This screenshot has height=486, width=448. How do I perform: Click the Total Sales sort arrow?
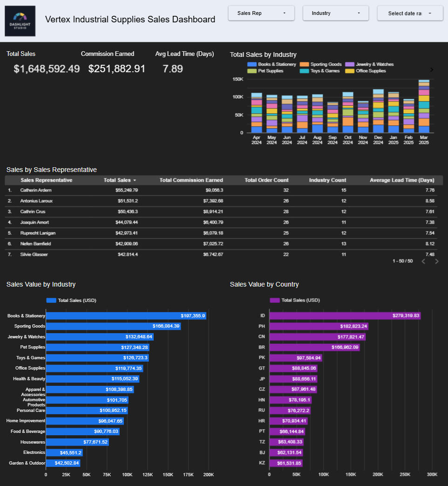(135, 180)
